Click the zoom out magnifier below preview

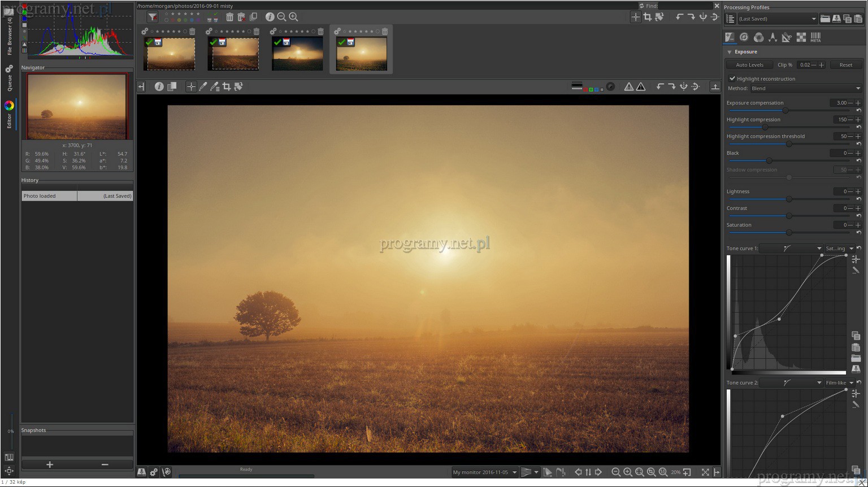[616, 472]
